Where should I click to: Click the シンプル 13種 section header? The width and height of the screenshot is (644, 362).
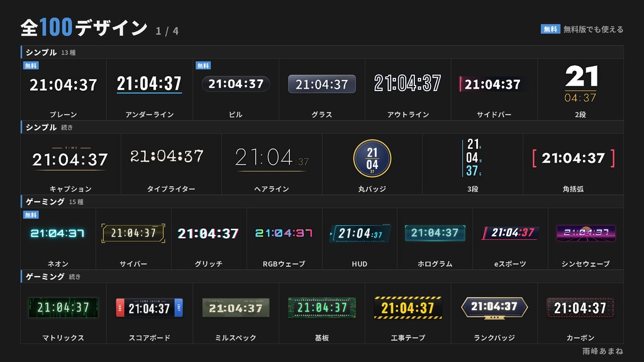click(322, 52)
